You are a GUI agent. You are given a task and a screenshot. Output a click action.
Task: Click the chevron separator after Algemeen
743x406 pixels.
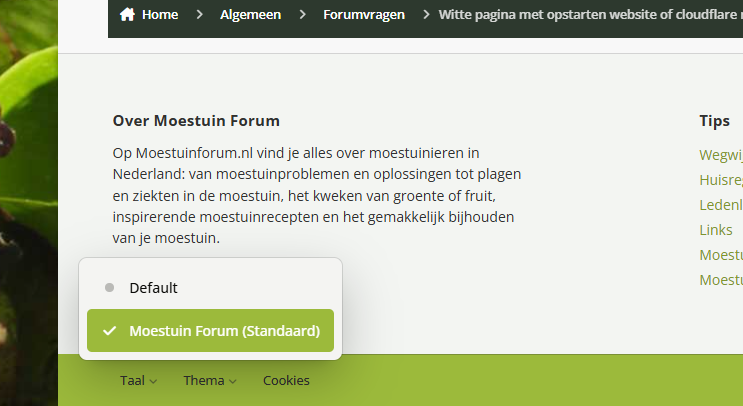coord(302,15)
